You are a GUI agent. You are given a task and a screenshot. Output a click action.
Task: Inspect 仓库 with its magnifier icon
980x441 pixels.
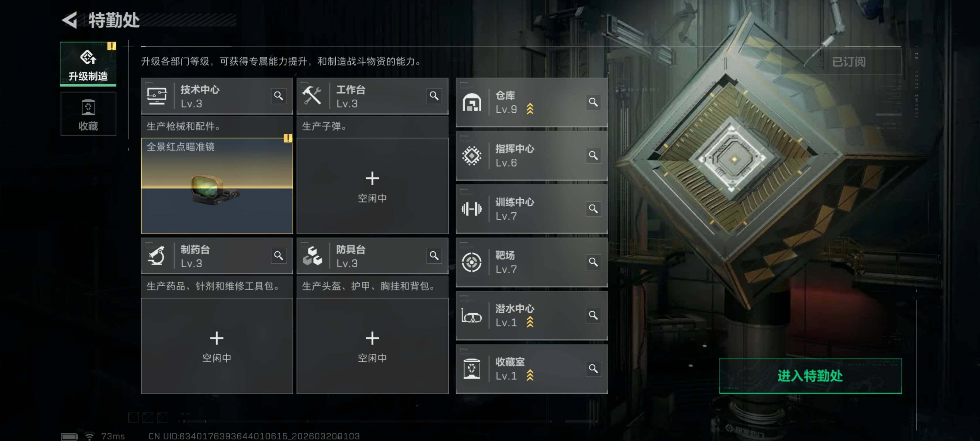593,102
